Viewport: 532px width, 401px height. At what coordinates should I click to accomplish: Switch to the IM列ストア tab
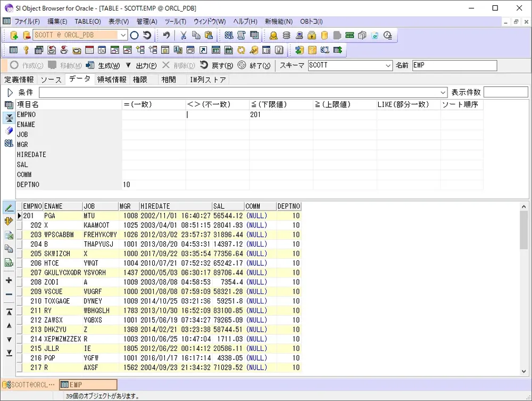[x=207, y=79]
